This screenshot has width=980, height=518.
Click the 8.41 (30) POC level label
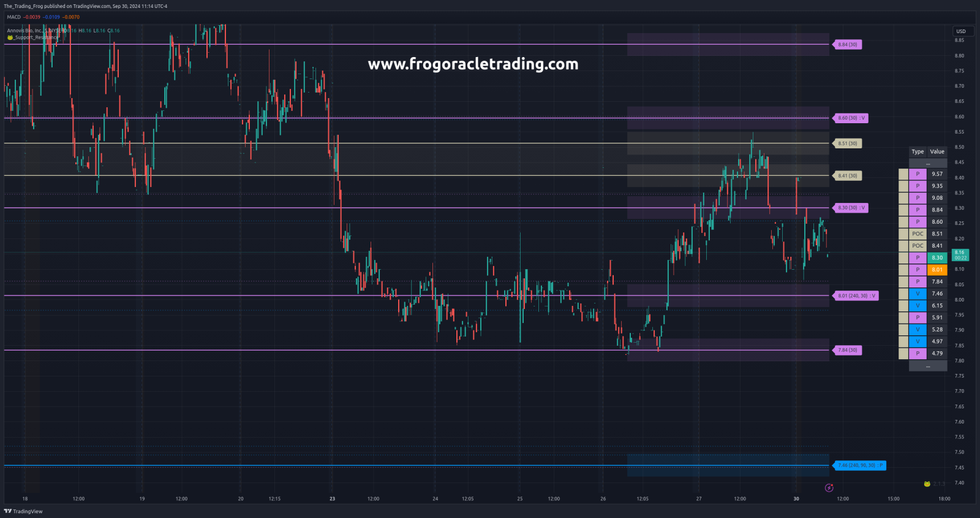pyautogui.click(x=848, y=175)
